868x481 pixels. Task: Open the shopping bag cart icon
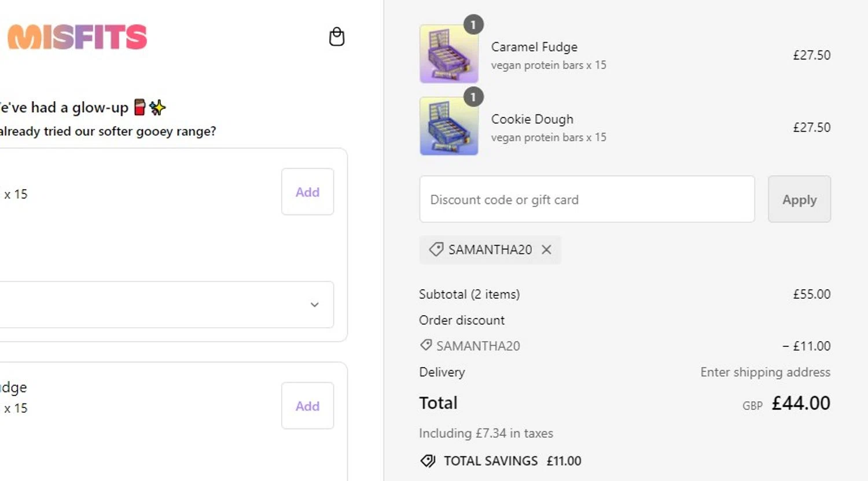[x=337, y=37]
